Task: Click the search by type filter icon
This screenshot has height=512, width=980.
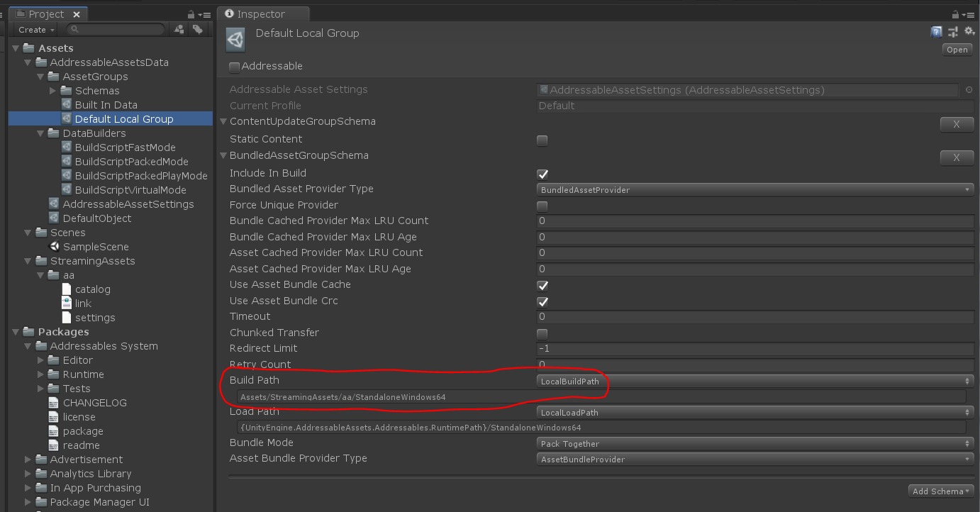Action: coord(179,29)
